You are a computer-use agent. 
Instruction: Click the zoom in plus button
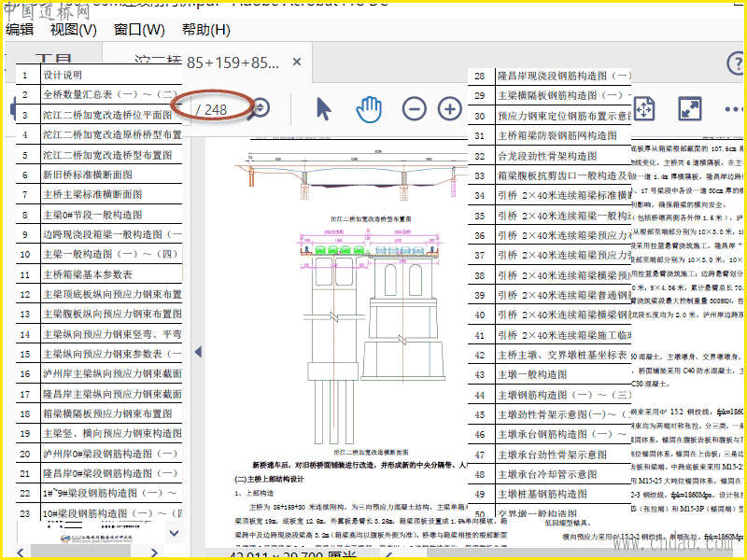point(450,109)
